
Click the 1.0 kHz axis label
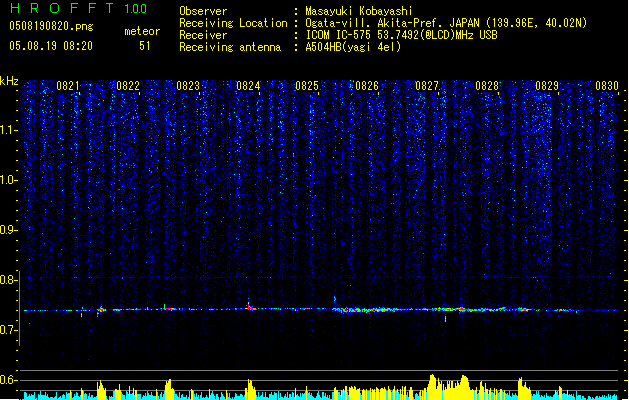click(9, 180)
